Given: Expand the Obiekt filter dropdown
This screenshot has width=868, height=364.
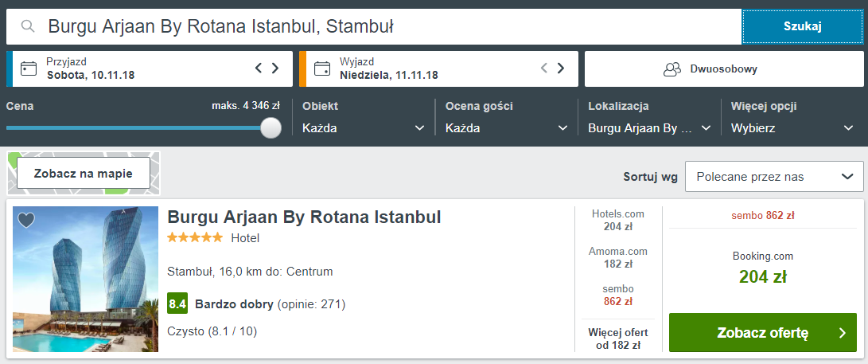Looking at the screenshot, I should [x=364, y=127].
